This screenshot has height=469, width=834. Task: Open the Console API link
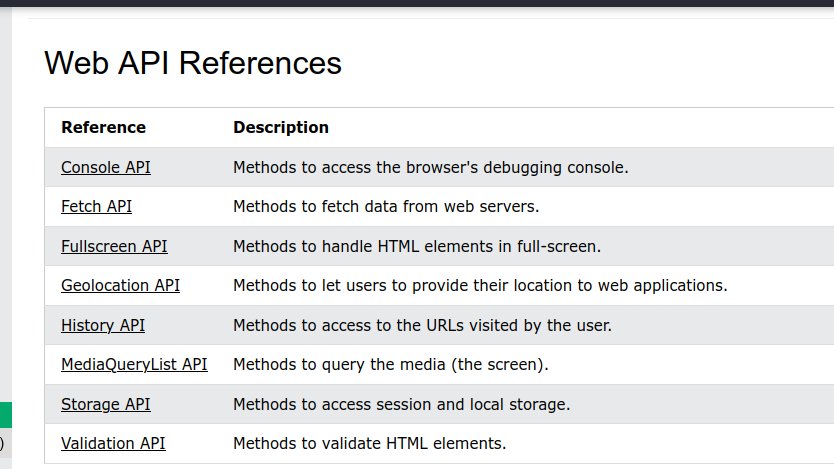[106, 168]
